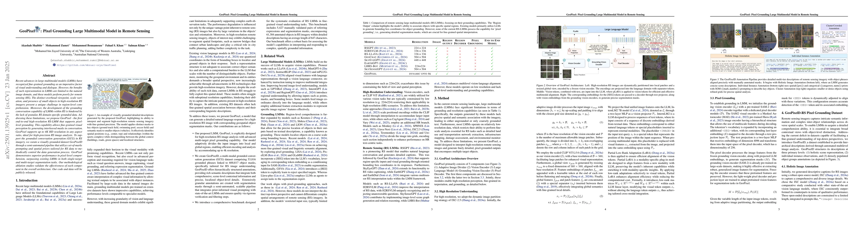This screenshot has height=225, width=868.
Task: Open the H2RSVLM "Pang et al., 2024" citation
Action: coord(391,51)
